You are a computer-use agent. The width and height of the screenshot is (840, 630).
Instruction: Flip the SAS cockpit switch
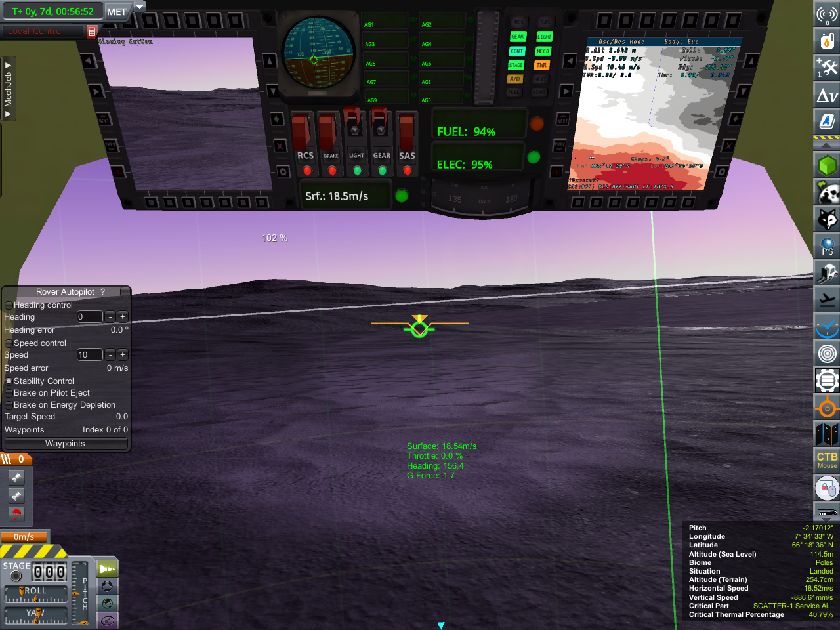tap(407, 131)
